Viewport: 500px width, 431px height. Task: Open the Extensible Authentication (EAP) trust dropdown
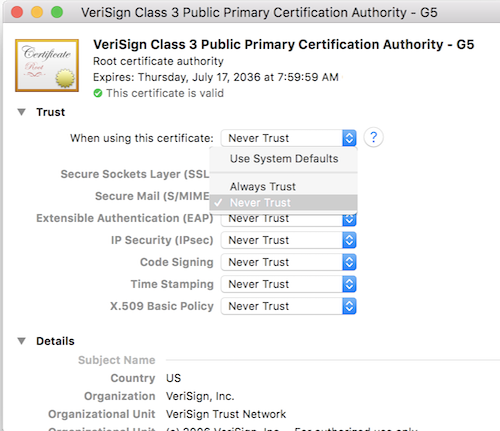click(289, 219)
